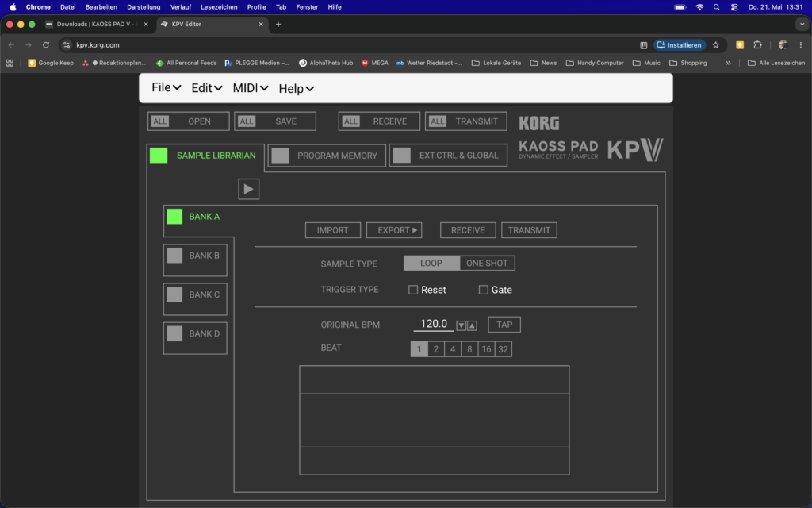812x508 pixels.
Task: Enable the Reset trigger checkbox
Action: (412, 290)
